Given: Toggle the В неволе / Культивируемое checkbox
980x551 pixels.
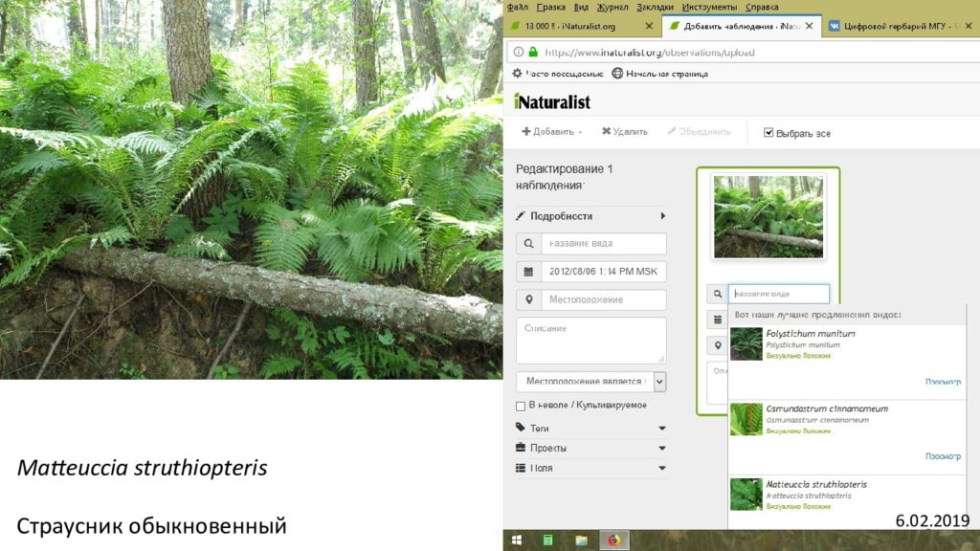Looking at the screenshot, I should (x=521, y=406).
